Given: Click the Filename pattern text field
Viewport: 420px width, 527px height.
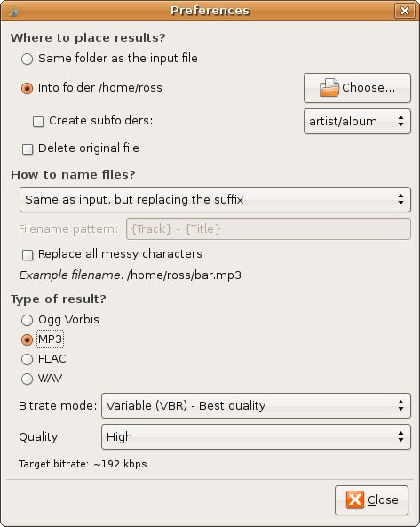Looking at the screenshot, I should [x=268, y=229].
